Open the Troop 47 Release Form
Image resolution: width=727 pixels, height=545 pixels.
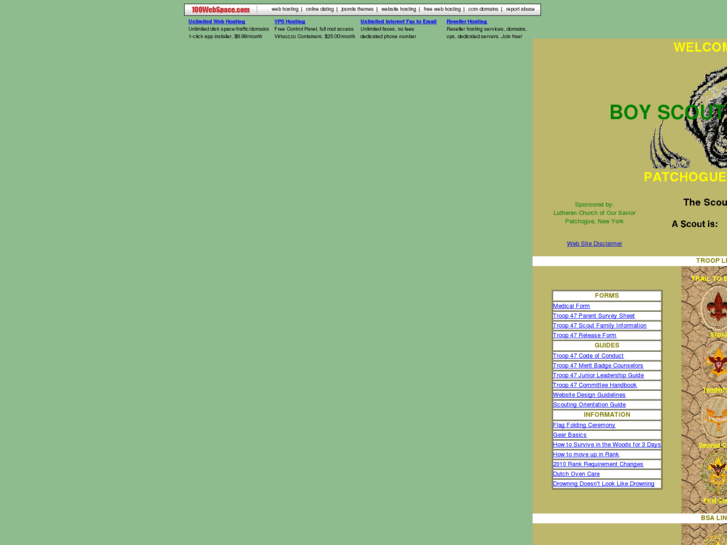(x=584, y=335)
